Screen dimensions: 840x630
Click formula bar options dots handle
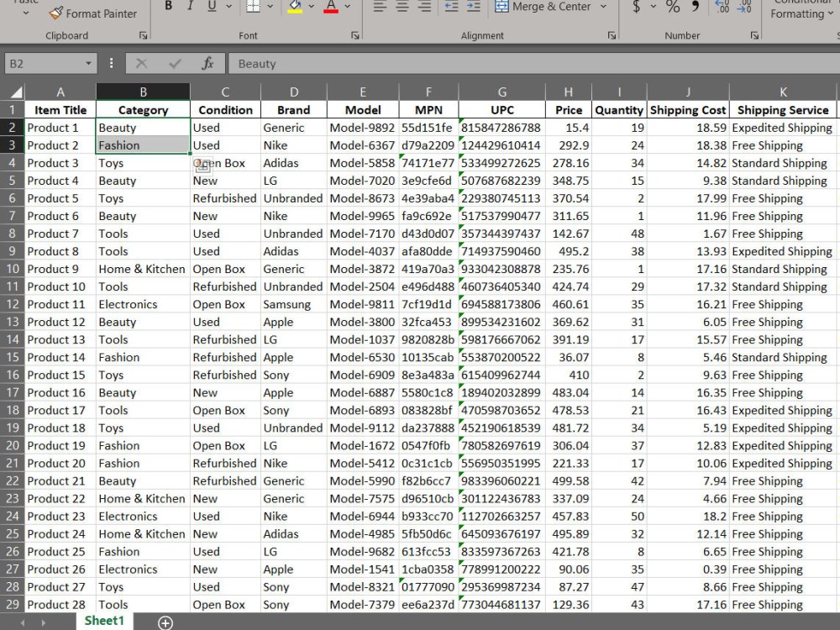point(111,63)
